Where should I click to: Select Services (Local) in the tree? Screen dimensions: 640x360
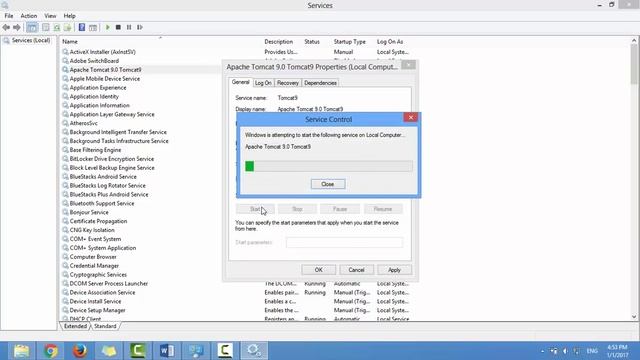[31, 40]
